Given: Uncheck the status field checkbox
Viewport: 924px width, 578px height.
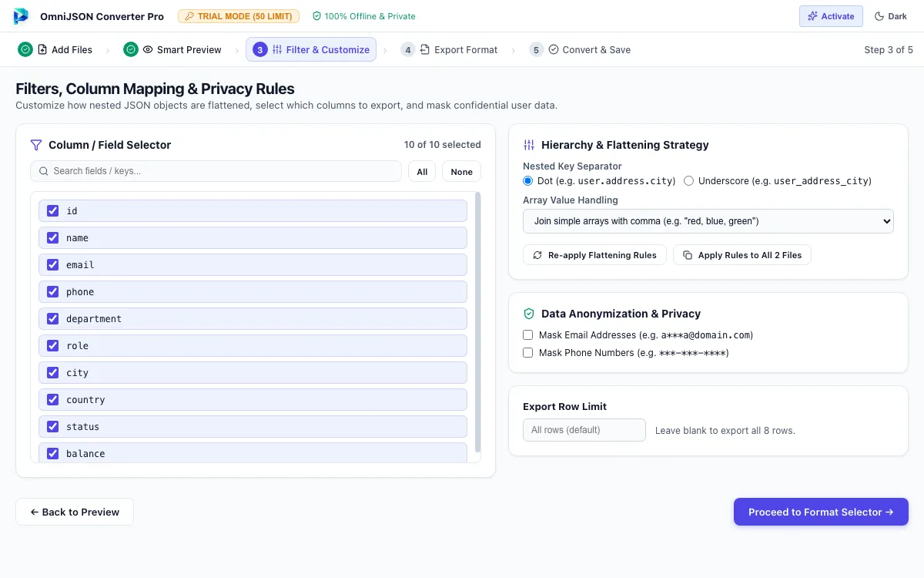Looking at the screenshot, I should pos(53,426).
